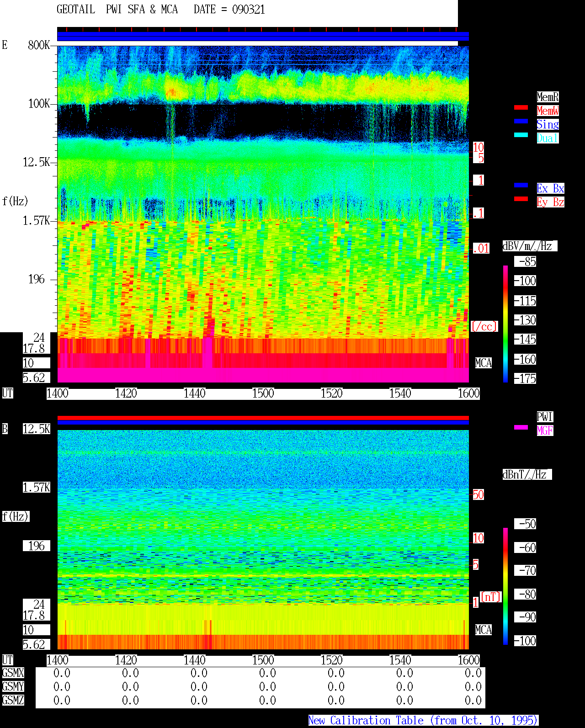Click the 100K frequency axis label
The width and height of the screenshot is (585, 728).
[x=39, y=103]
